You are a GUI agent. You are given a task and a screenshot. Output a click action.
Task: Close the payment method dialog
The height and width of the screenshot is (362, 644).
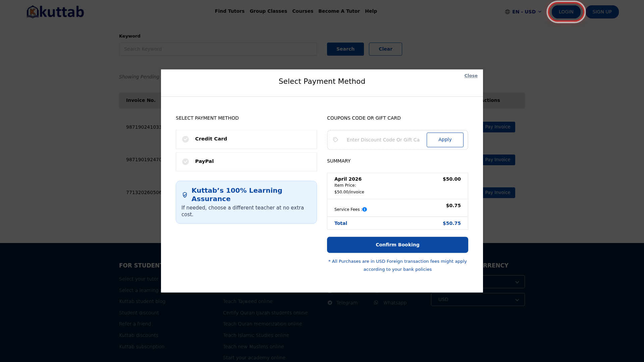coord(471,76)
